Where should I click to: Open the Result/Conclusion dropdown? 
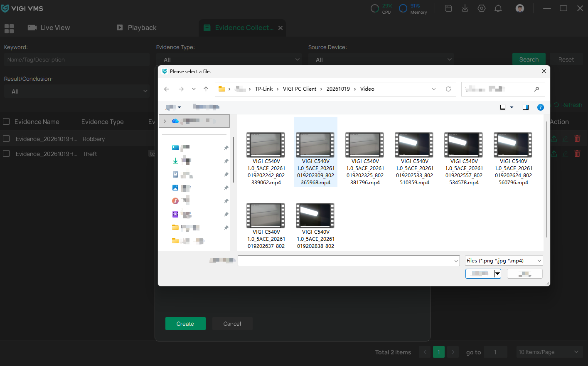77,91
